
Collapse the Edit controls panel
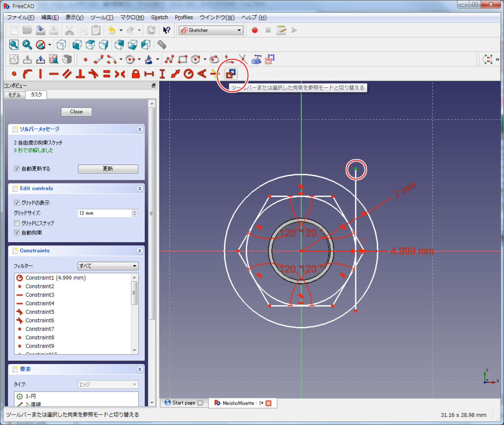pyautogui.click(x=140, y=188)
